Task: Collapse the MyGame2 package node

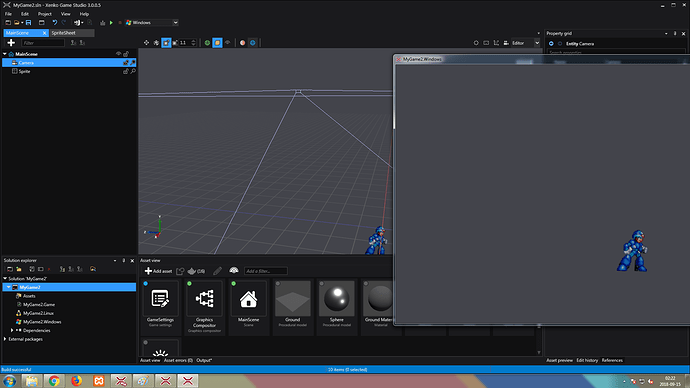Action: click(8, 287)
